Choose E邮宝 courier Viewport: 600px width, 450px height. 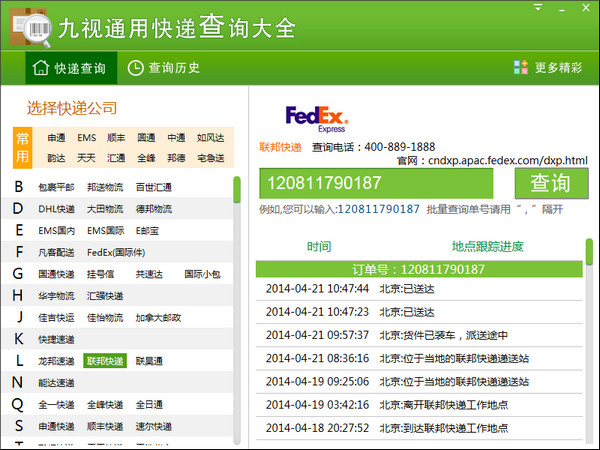(x=147, y=231)
